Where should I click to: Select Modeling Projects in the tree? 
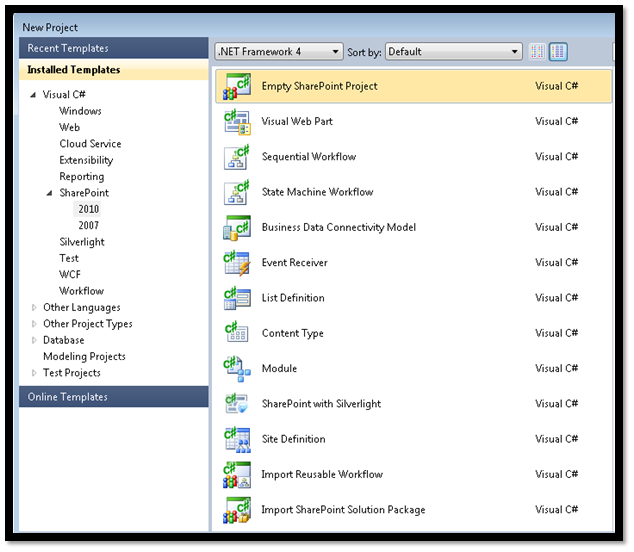pyautogui.click(x=84, y=357)
